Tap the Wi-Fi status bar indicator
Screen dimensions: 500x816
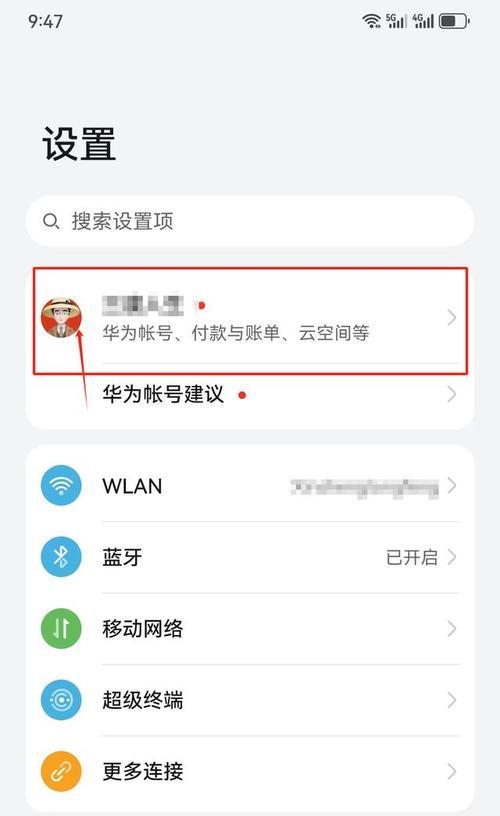coord(371,21)
